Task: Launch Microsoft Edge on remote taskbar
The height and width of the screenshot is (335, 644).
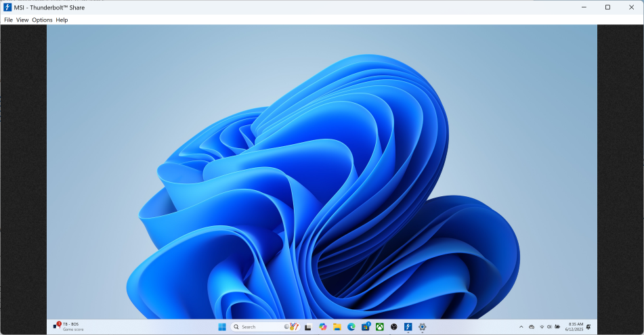Action: pyautogui.click(x=351, y=327)
